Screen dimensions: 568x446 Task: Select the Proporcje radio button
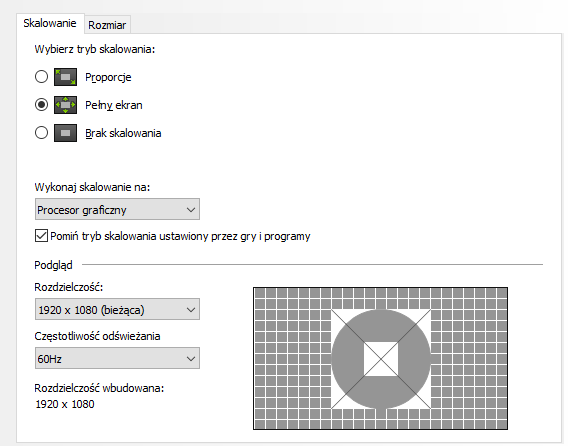click(x=41, y=77)
